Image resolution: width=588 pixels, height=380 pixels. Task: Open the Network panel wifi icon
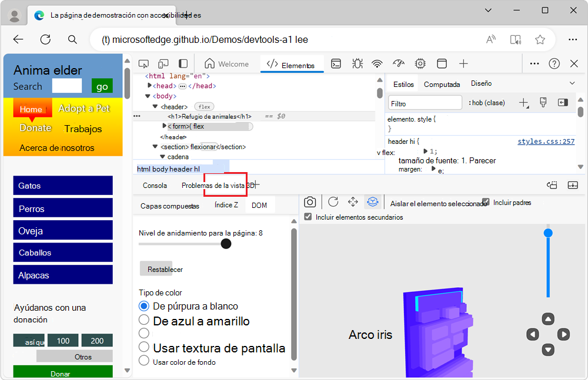coord(376,63)
